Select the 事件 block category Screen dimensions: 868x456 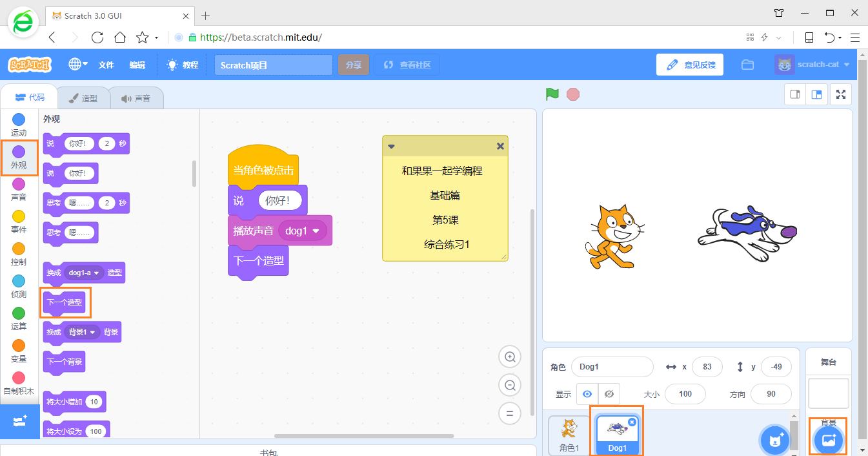tap(19, 222)
